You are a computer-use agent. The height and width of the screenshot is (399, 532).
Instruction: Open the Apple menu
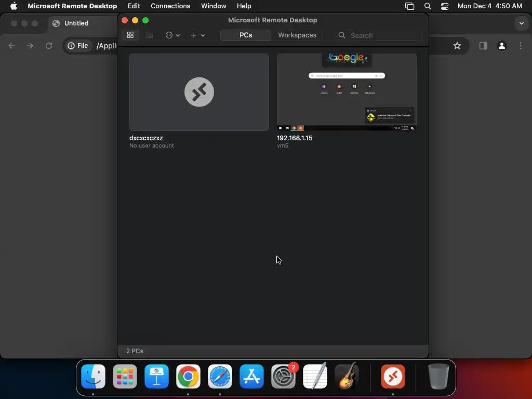[x=14, y=6]
